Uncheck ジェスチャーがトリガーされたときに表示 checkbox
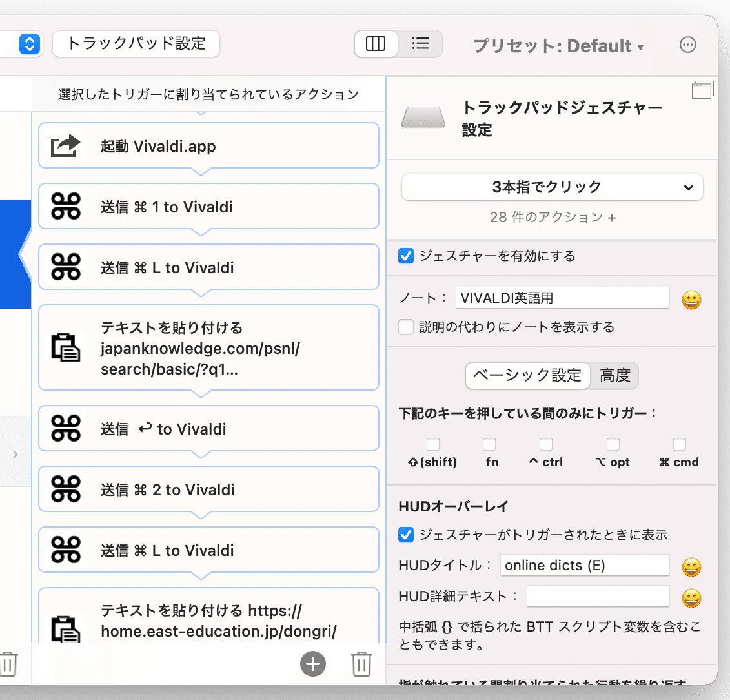This screenshot has width=730, height=700. point(406,535)
